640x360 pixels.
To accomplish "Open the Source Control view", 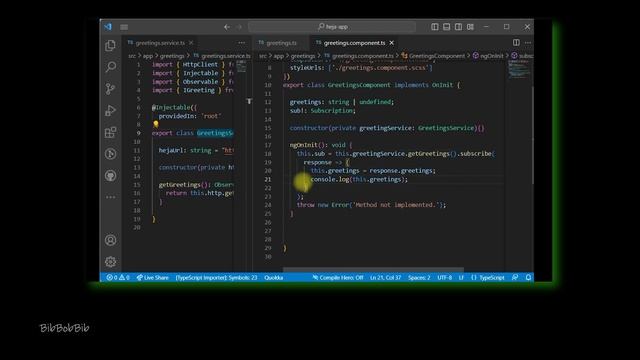I will (x=110, y=89).
